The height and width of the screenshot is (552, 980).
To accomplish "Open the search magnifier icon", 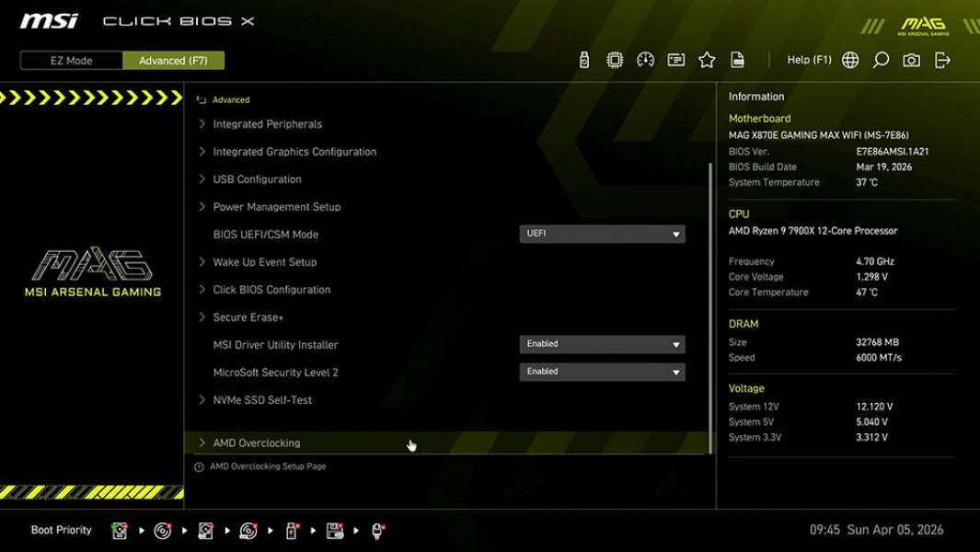I will click(881, 59).
